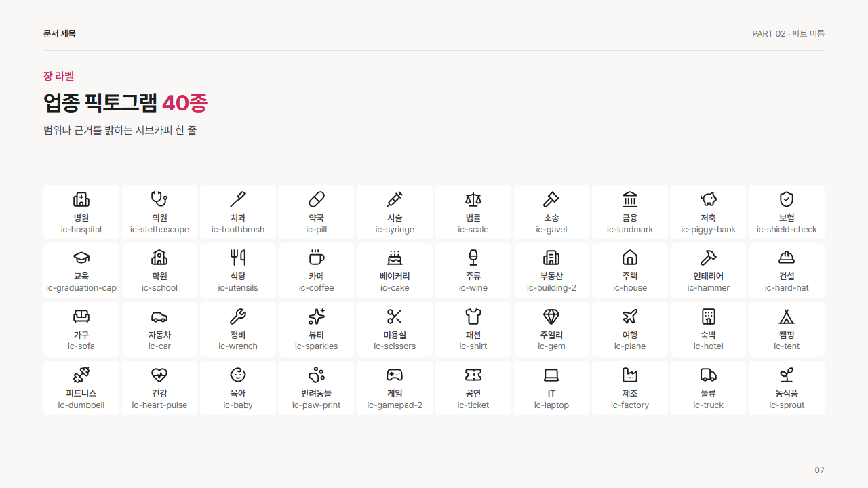Select the truck icon for 물류
This screenshot has height=488, width=868.
click(709, 375)
